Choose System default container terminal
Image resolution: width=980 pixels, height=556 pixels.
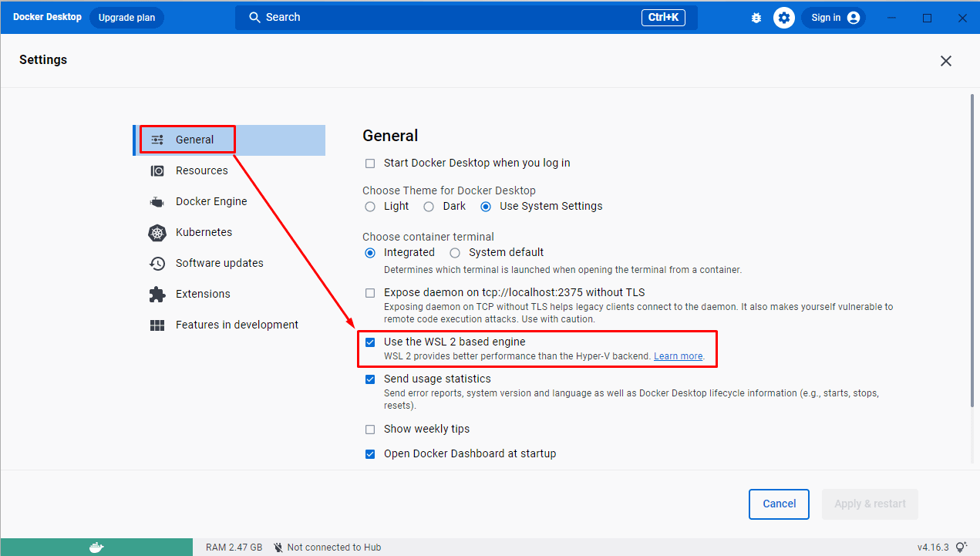(x=455, y=253)
